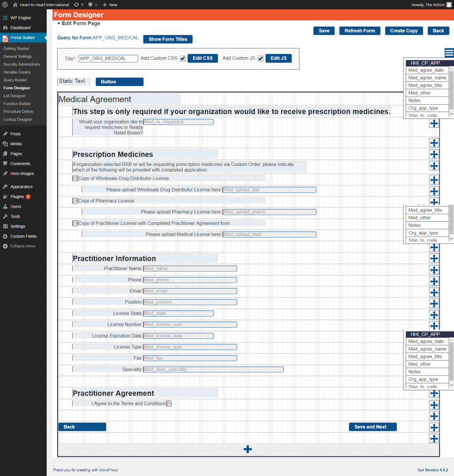Toggle Copy of Pharmacy License checkbox

(75, 201)
